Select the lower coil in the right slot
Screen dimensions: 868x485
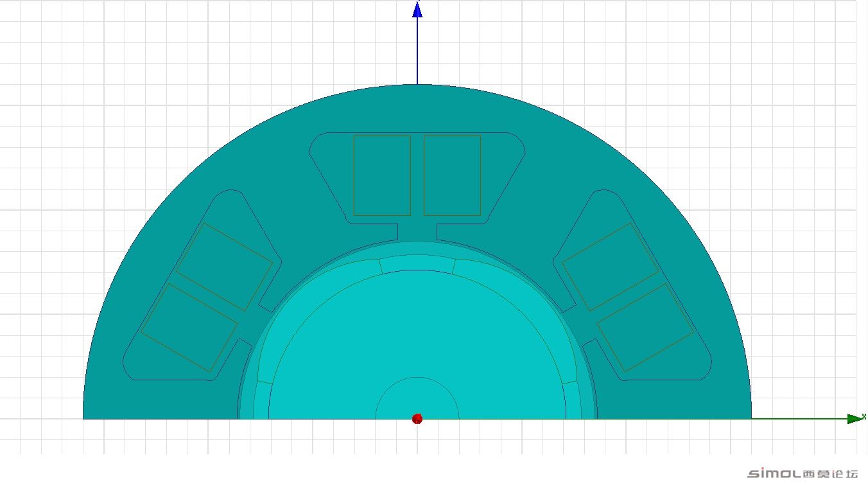(x=645, y=328)
